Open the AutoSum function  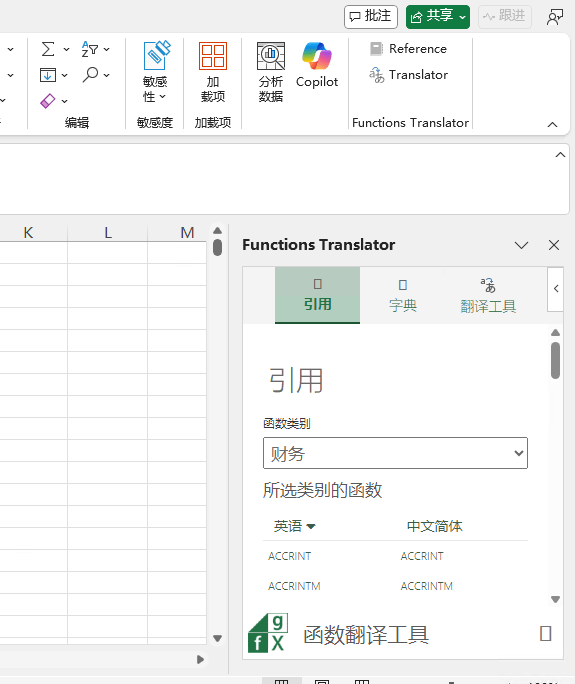point(48,49)
